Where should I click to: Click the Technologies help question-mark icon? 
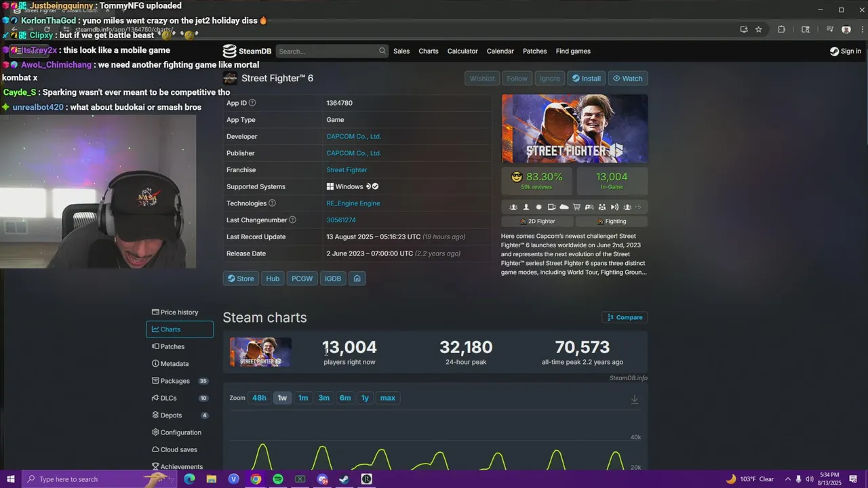(x=272, y=203)
